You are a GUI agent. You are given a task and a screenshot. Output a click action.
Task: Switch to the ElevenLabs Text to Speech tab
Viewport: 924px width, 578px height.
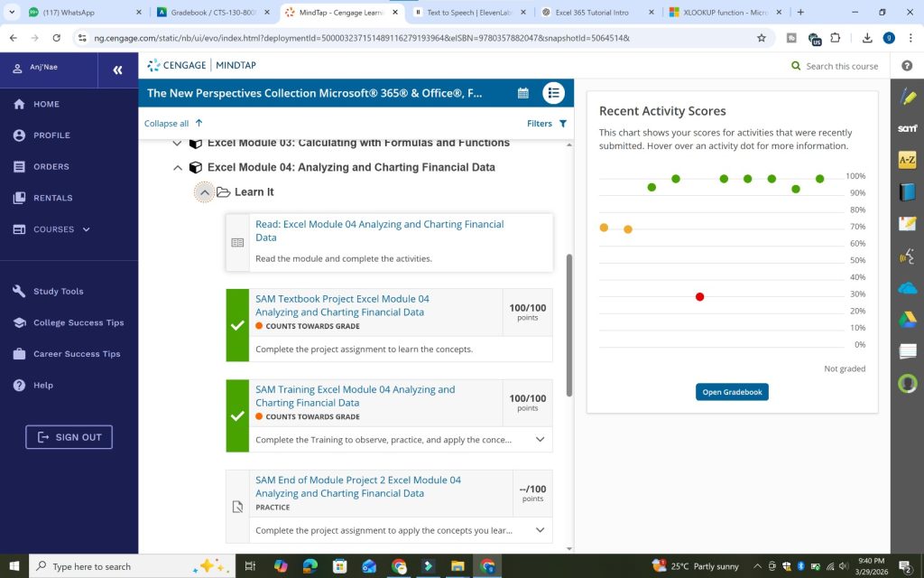click(469, 12)
